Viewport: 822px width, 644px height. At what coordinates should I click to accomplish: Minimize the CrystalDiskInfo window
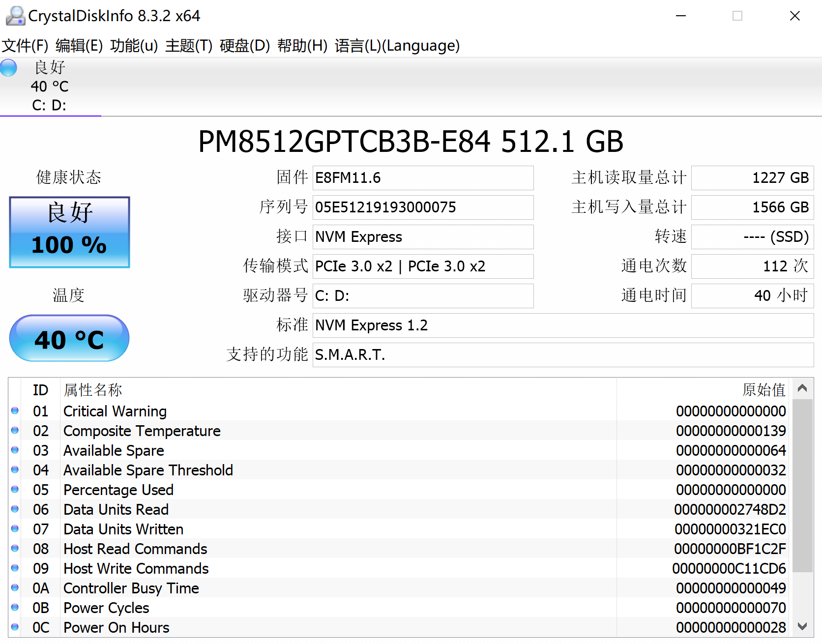coord(681,16)
